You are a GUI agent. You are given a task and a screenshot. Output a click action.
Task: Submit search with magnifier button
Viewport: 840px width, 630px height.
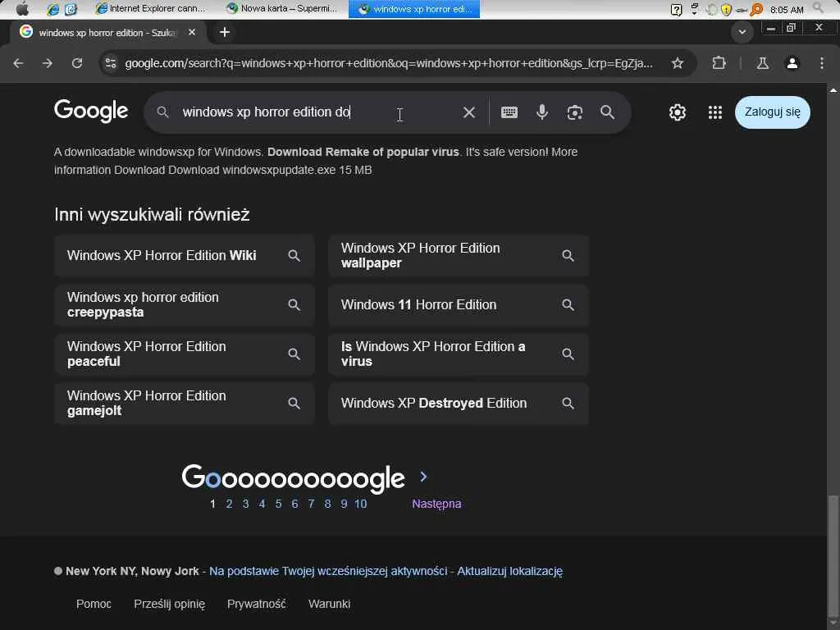(607, 112)
